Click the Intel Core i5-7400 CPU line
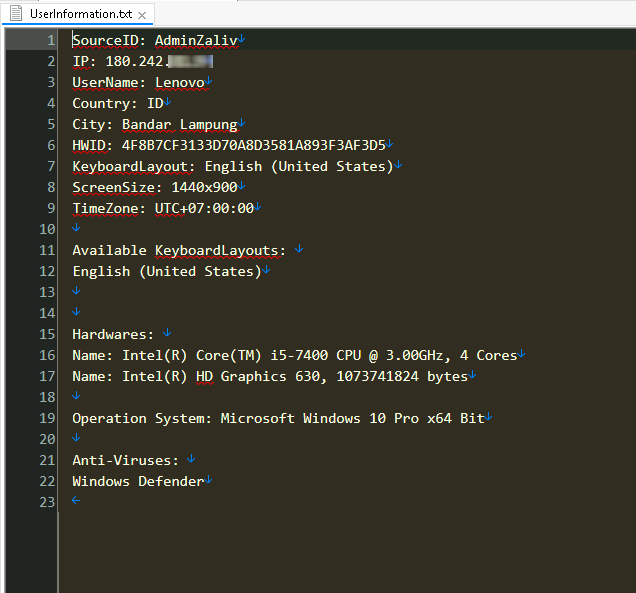636x593 pixels. coord(295,355)
